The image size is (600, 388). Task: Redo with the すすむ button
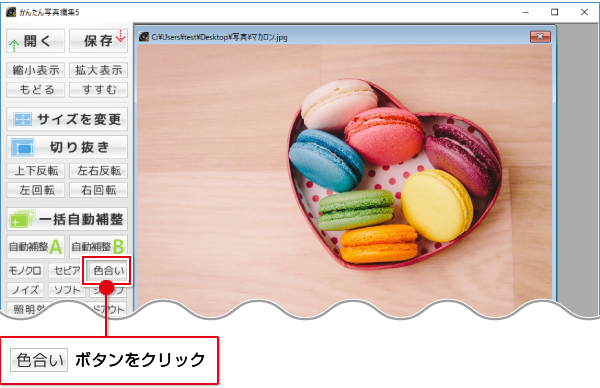tap(98, 90)
